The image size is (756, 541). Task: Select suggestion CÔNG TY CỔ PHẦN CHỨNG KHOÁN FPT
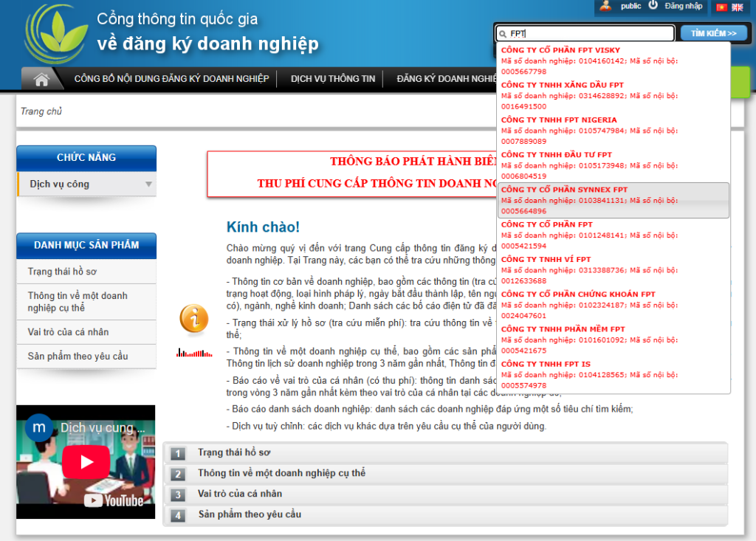tap(614, 305)
